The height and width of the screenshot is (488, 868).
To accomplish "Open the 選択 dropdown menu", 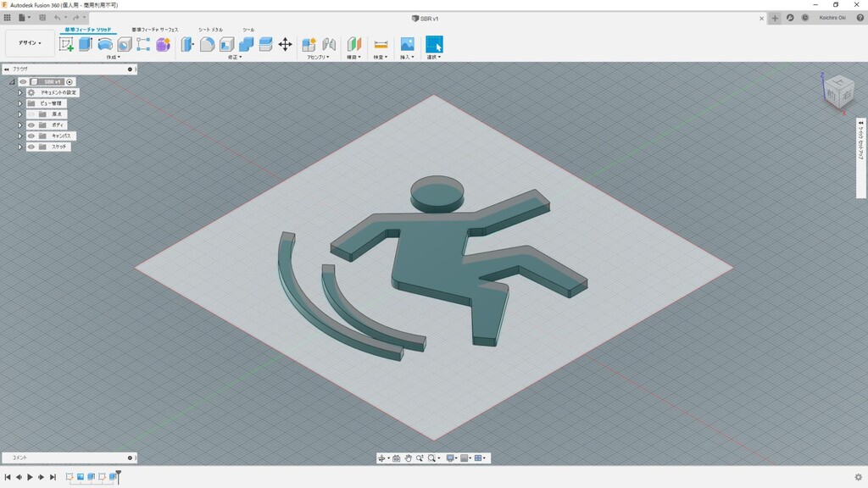I will click(x=434, y=57).
